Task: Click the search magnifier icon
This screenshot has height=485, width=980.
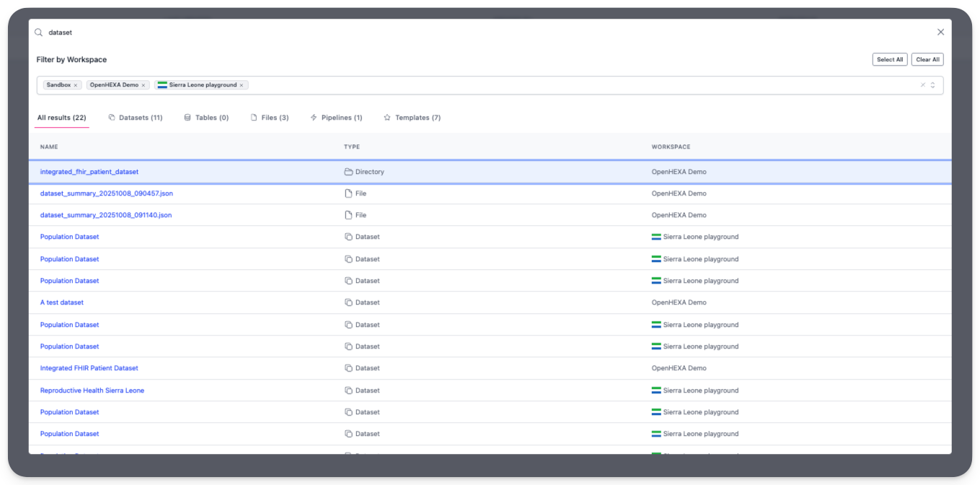Action: pyautogui.click(x=39, y=32)
